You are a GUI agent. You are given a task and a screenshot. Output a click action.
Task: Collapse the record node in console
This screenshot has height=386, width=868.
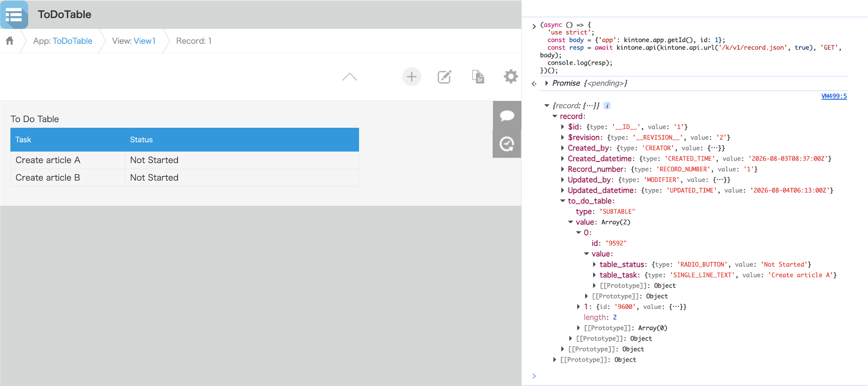point(555,116)
